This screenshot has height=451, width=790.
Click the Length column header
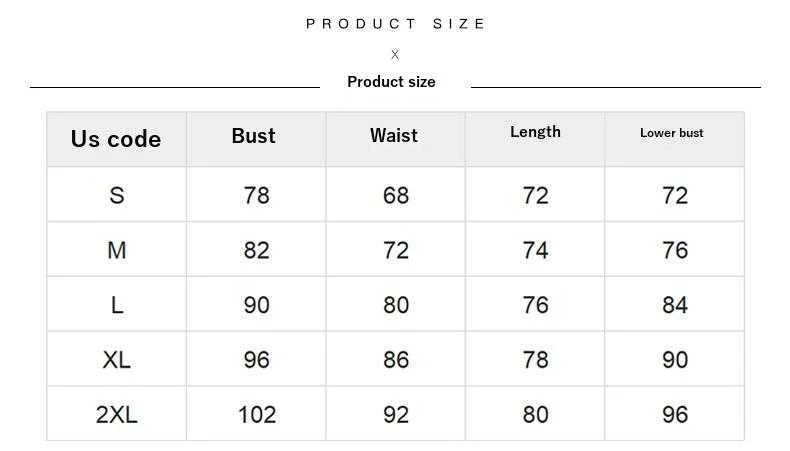(535, 132)
